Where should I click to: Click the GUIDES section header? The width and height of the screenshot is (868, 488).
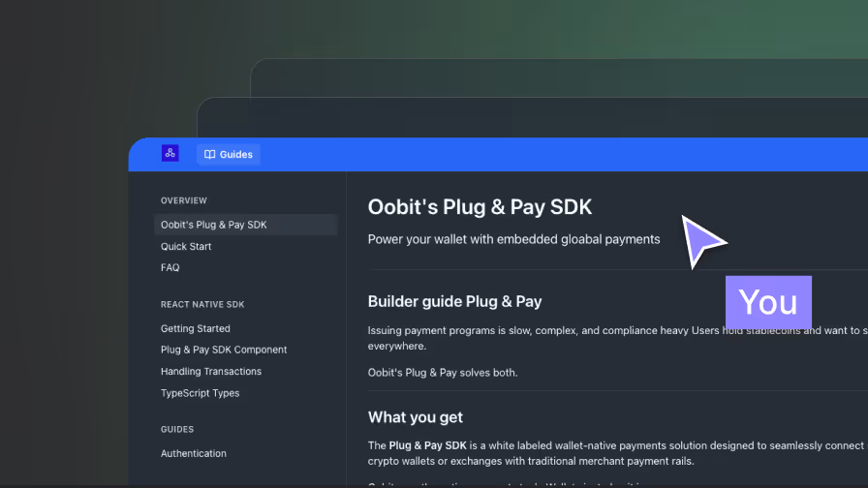[177, 429]
